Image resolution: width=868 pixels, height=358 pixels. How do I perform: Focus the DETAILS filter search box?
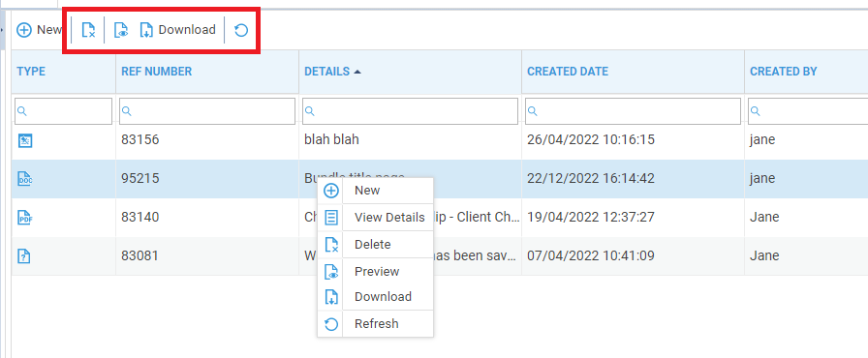410,111
